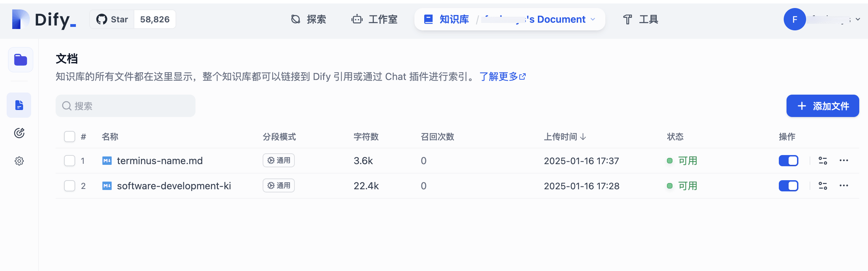Check the box for terminus-name.md row
The width and height of the screenshot is (868, 271).
[70, 161]
